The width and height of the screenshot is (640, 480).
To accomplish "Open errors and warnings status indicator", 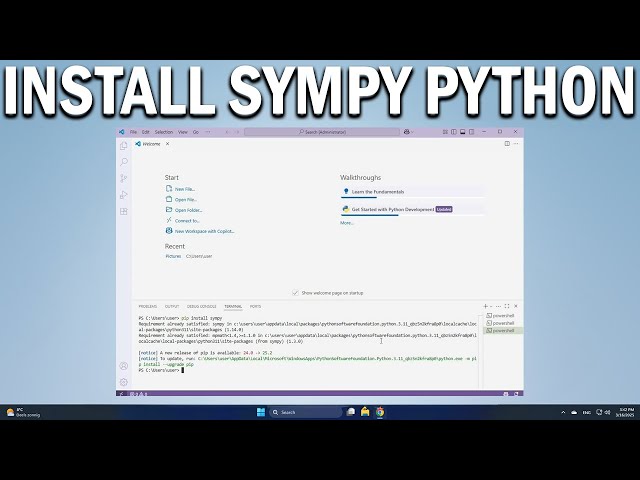I will coord(138,394).
